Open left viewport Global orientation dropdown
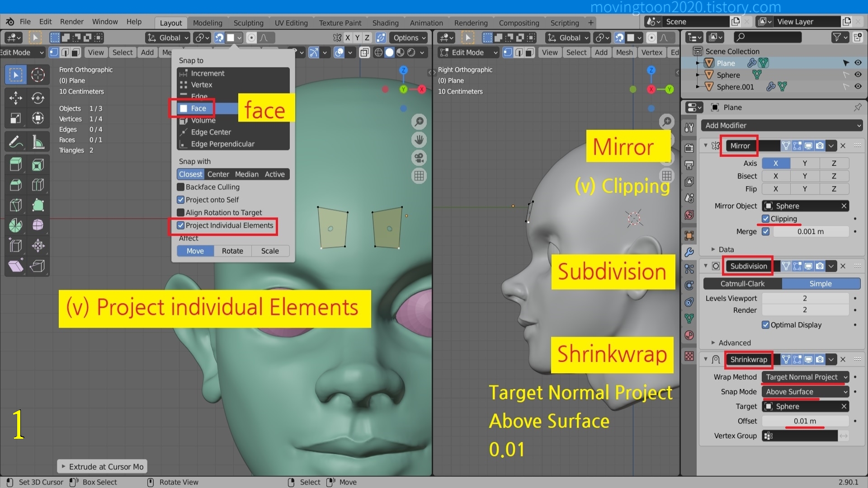The image size is (868, 488). coord(168,38)
